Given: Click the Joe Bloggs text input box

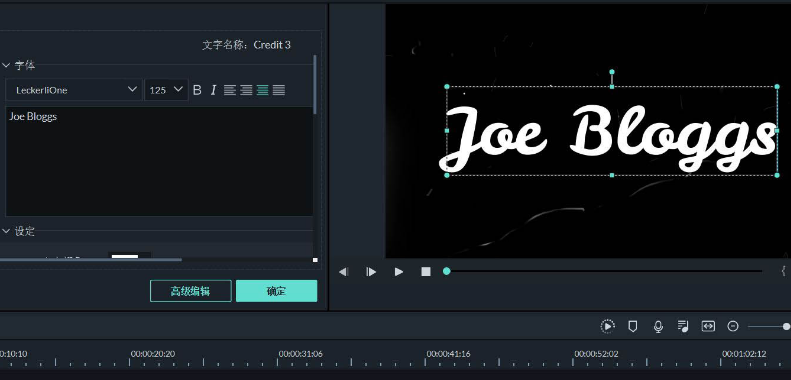Looking at the screenshot, I should [159, 161].
